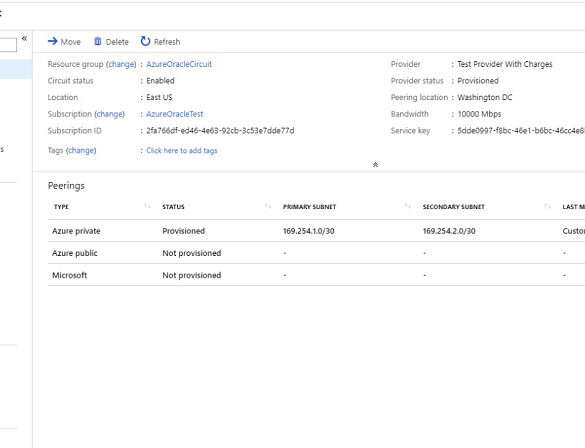Select the Azure public peering row
The width and height of the screenshot is (585, 448).
click(x=316, y=253)
